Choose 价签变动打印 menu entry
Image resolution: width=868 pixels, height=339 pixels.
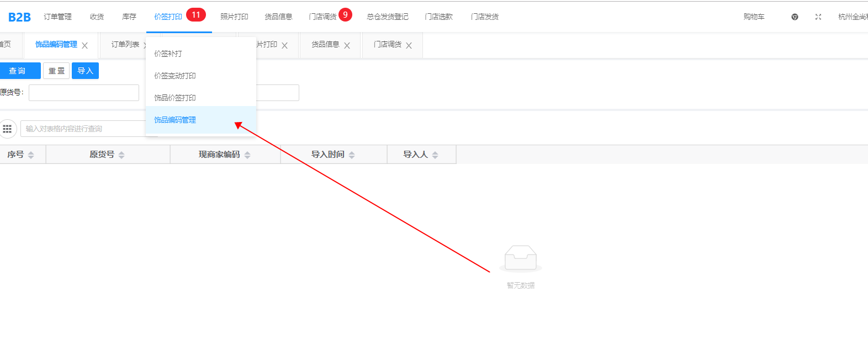pos(175,76)
